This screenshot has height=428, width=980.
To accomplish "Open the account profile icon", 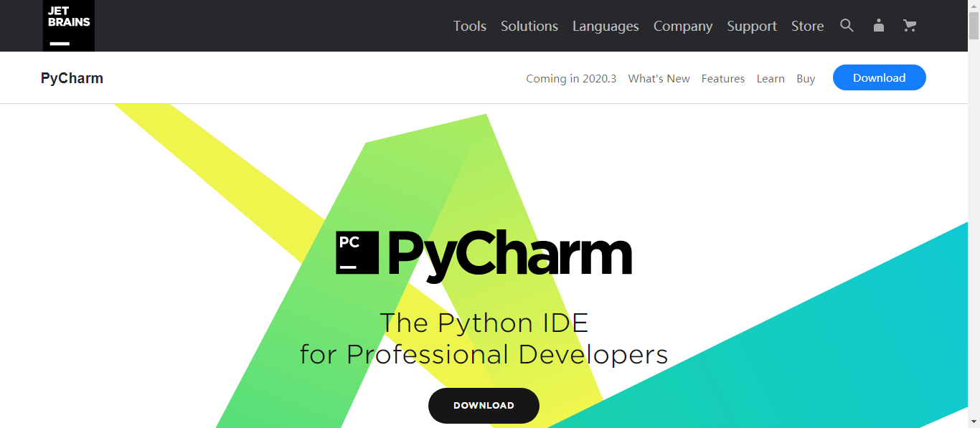I will (878, 26).
